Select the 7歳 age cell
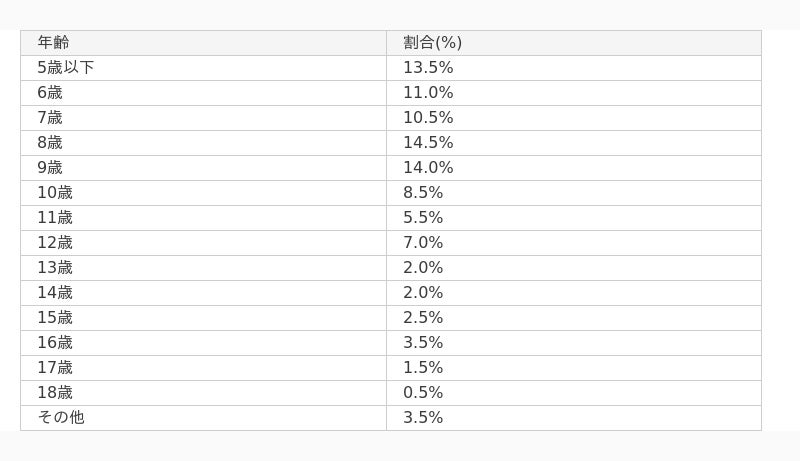This screenshot has width=800, height=461. click(50, 118)
